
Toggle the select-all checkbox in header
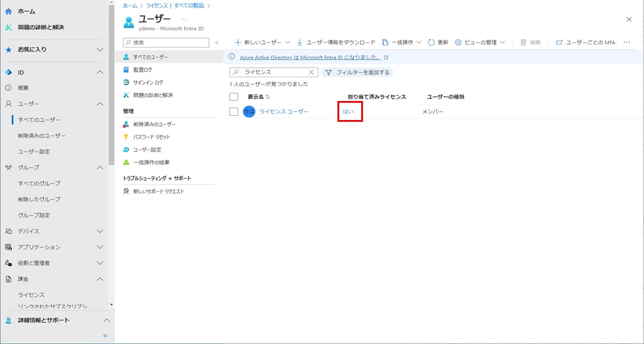pos(233,97)
